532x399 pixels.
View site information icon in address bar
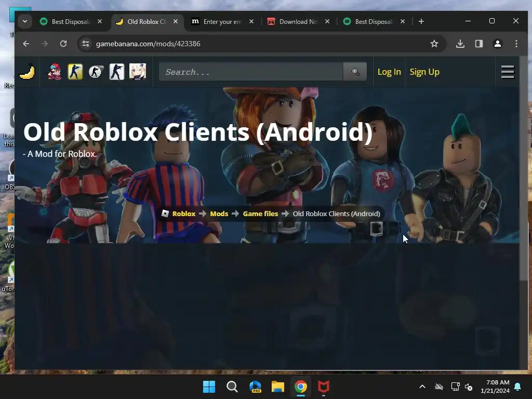point(86,44)
